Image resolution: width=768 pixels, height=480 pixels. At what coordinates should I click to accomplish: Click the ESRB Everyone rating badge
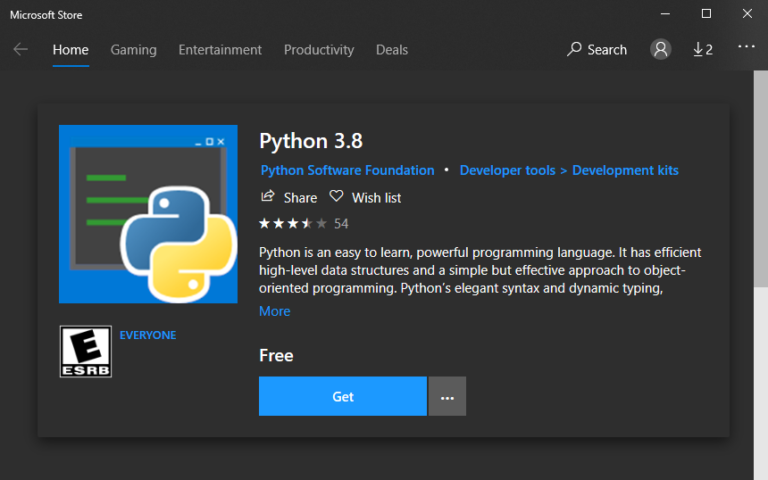(x=86, y=353)
